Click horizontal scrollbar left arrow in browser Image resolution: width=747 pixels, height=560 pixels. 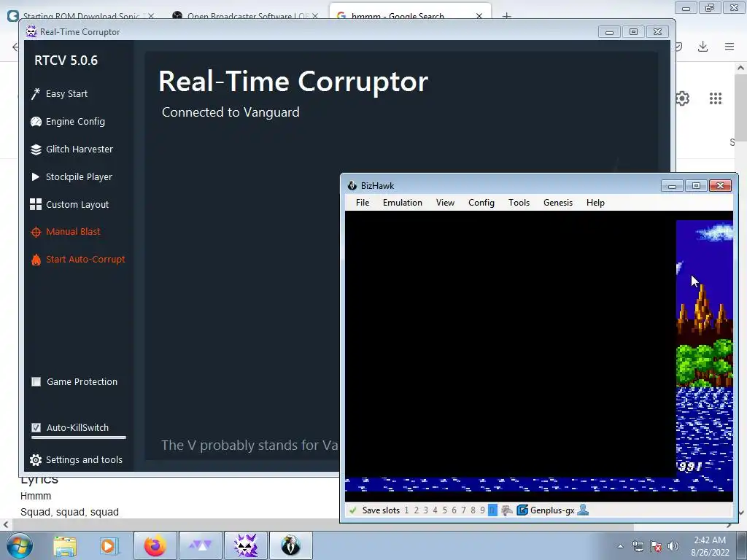[x=5, y=525]
